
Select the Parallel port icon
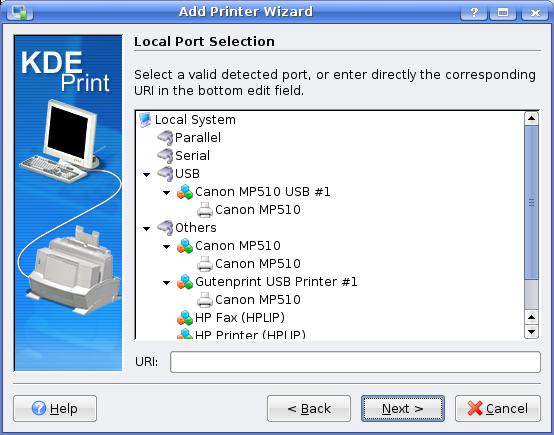pos(165,137)
